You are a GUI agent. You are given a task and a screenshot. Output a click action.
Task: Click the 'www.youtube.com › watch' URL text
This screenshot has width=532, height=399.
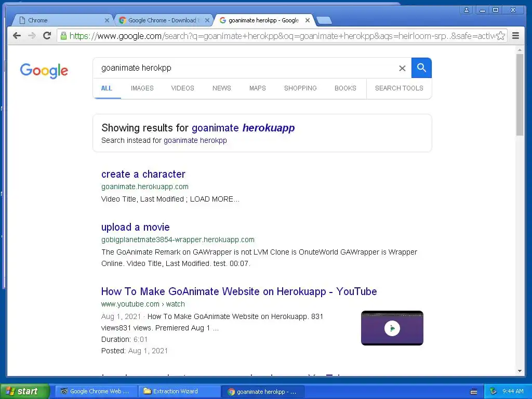143,304
